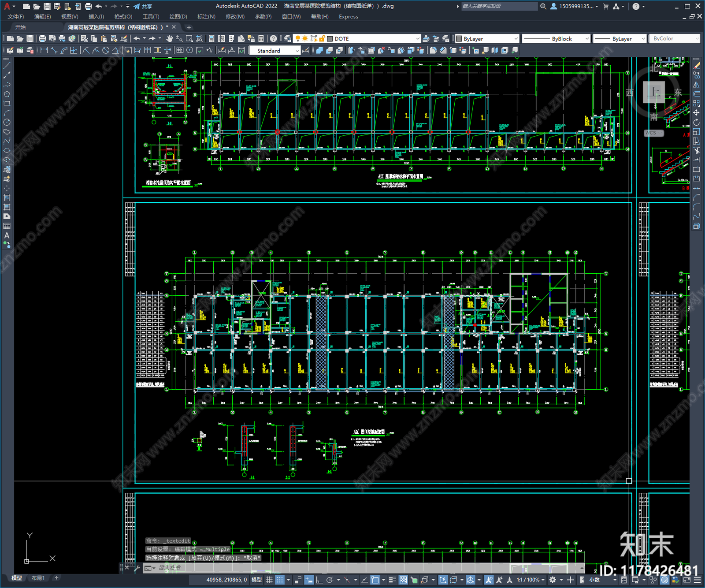This screenshot has width=705, height=588.
Task: Select the Mirror tool in the modify toolbar
Action: [x=696, y=85]
